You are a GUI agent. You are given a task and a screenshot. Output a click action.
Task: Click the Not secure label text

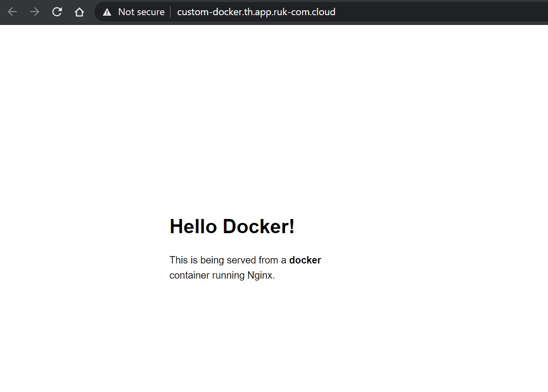(142, 12)
